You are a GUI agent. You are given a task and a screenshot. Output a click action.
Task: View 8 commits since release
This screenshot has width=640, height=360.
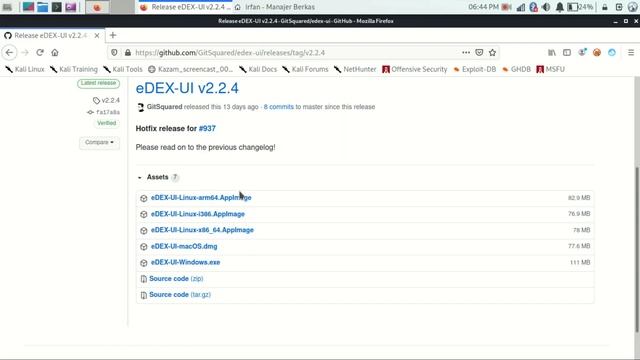(x=278, y=107)
